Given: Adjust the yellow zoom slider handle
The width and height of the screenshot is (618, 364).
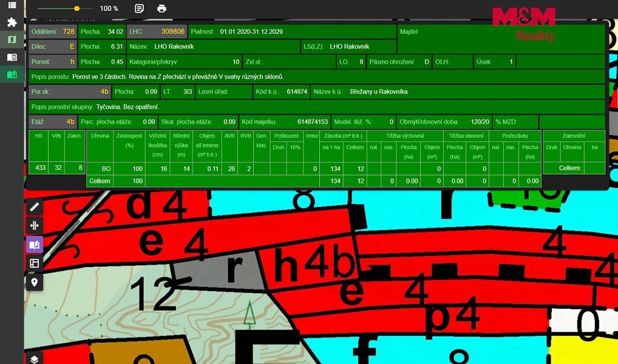Looking at the screenshot, I should click(x=77, y=8).
